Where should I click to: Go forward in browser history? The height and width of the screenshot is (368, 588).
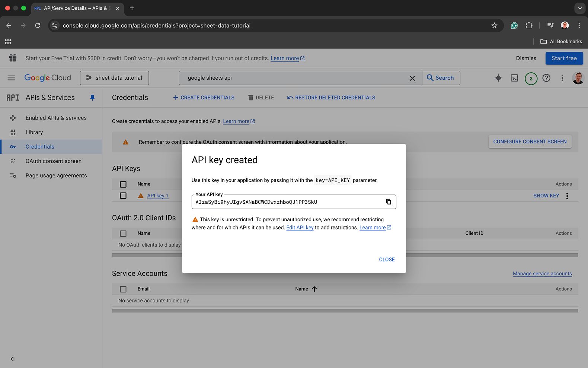(x=23, y=25)
